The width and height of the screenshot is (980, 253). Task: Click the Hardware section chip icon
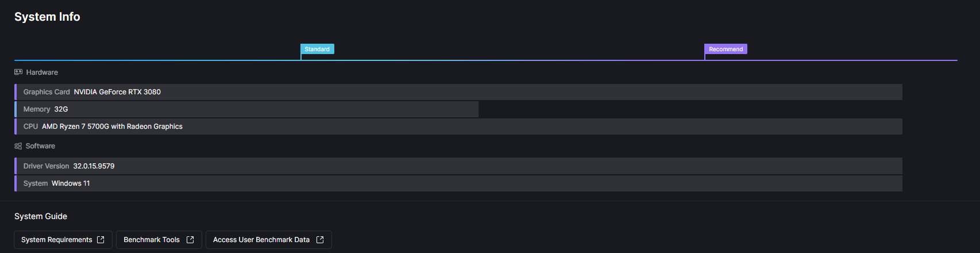[x=18, y=72]
